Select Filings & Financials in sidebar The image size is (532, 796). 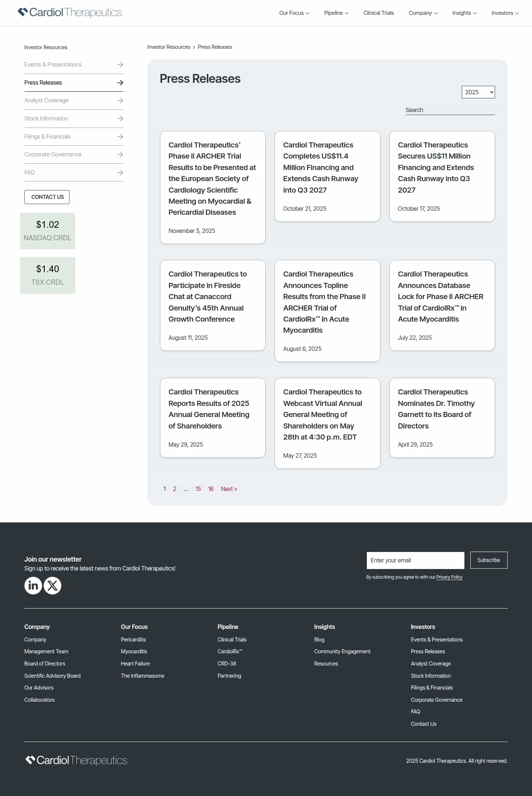(47, 136)
